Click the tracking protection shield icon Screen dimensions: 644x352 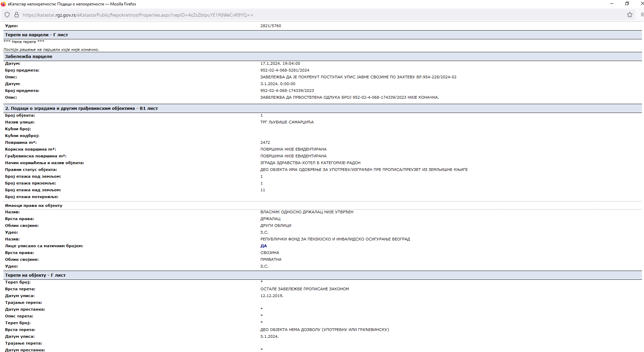pos(7,15)
